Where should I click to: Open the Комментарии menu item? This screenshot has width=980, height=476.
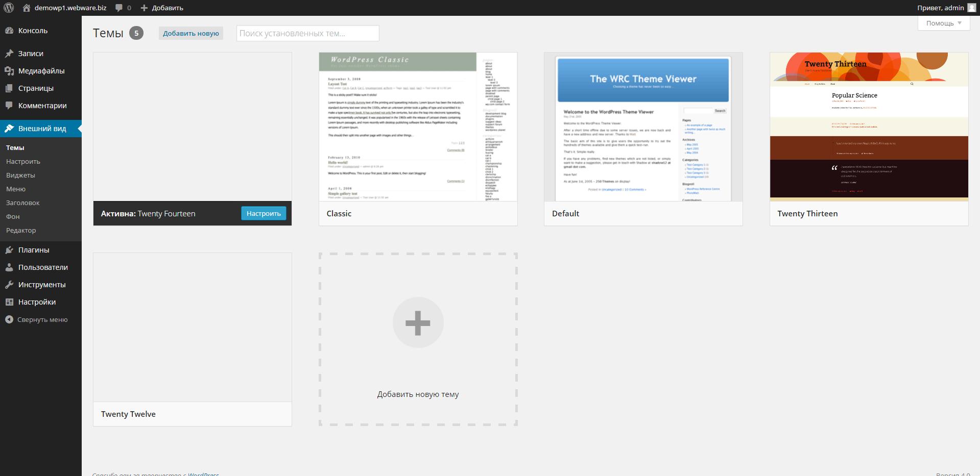(x=41, y=106)
